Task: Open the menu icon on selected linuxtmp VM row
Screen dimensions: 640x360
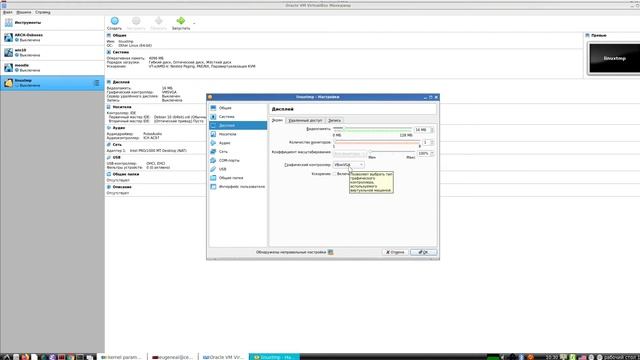Action: (x=97, y=83)
